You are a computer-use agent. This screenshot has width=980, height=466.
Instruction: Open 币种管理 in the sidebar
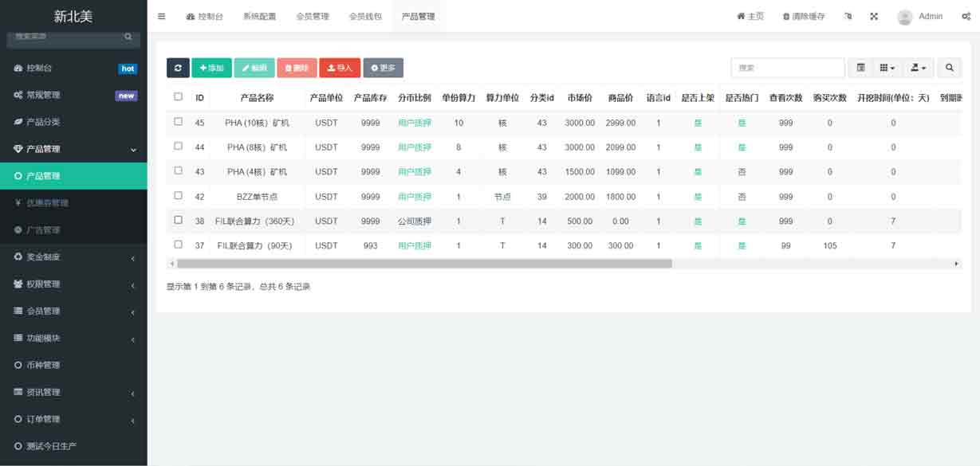[x=73, y=366]
